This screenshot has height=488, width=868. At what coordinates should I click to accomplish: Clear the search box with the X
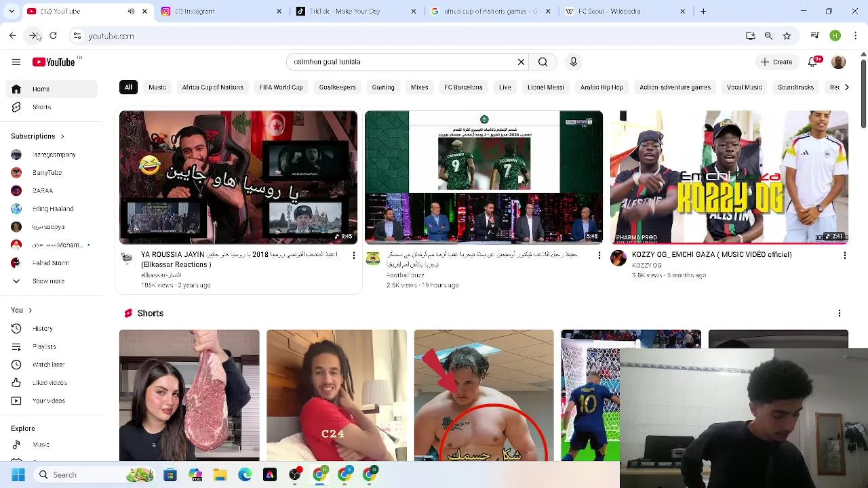click(x=521, y=62)
